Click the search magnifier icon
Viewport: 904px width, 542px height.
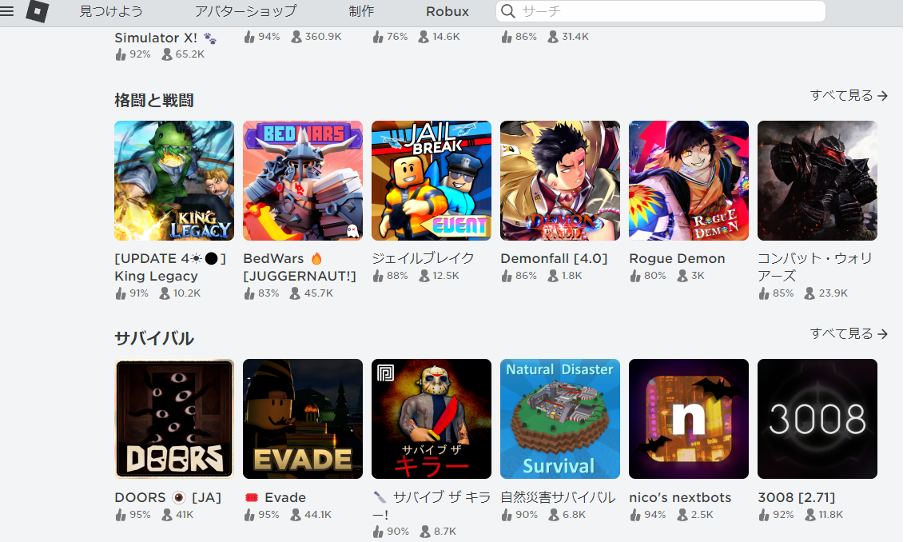click(508, 11)
